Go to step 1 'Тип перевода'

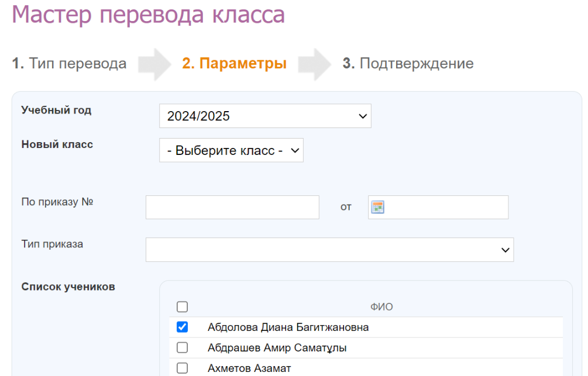pos(70,64)
